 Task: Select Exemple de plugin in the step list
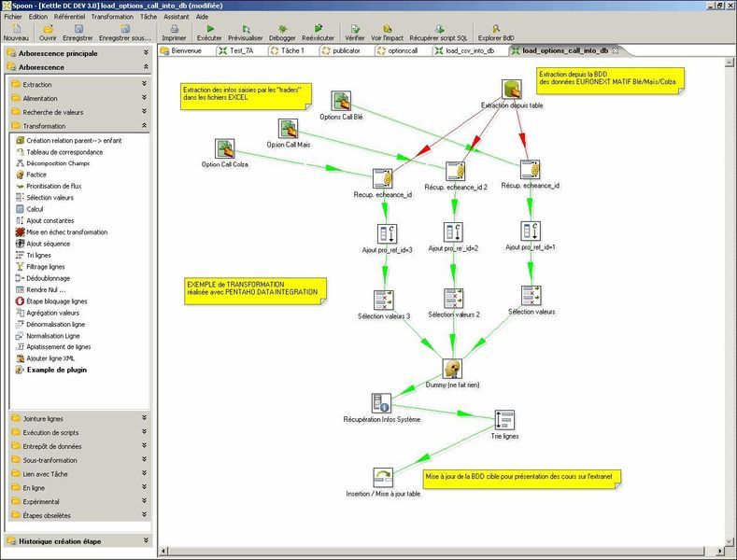point(57,370)
